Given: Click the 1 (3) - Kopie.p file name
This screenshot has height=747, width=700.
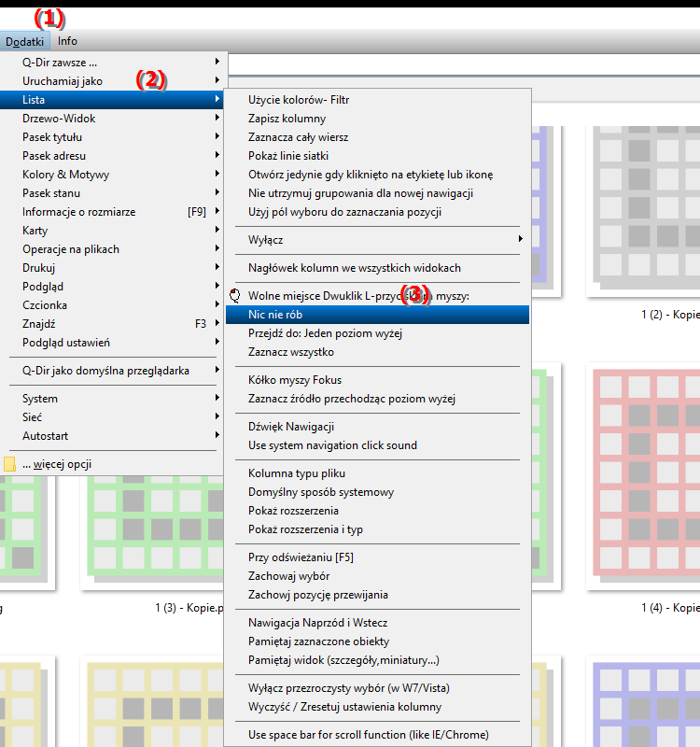Looking at the screenshot, I should (189, 608).
